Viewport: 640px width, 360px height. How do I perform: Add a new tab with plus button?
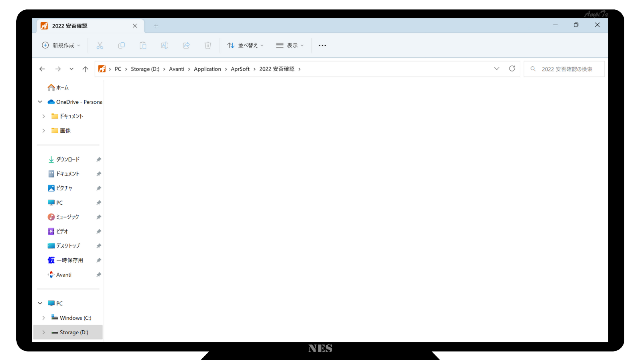pos(156,26)
